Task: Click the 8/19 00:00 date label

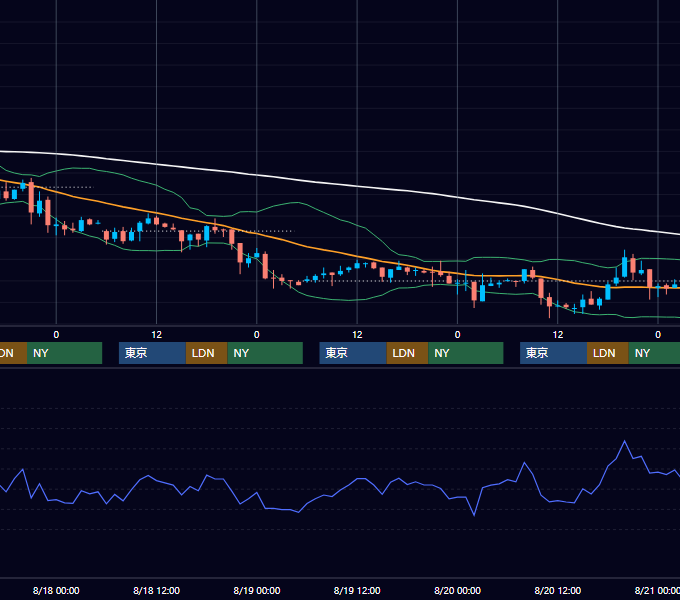Action: (257, 590)
